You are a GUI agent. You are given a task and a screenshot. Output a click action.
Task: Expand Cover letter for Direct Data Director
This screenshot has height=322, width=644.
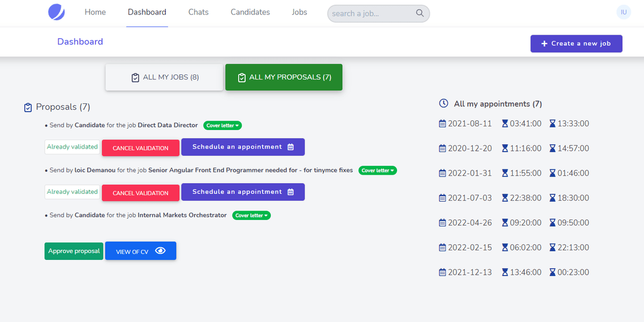tap(222, 125)
